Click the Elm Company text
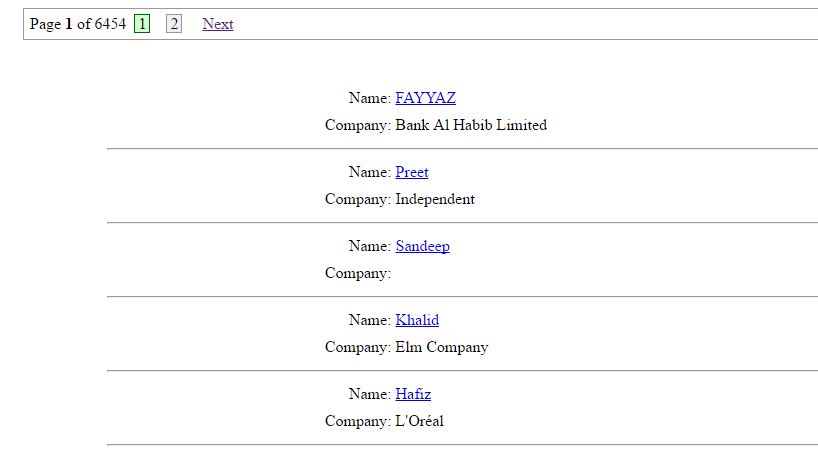818x458 pixels. (x=441, y=347)
